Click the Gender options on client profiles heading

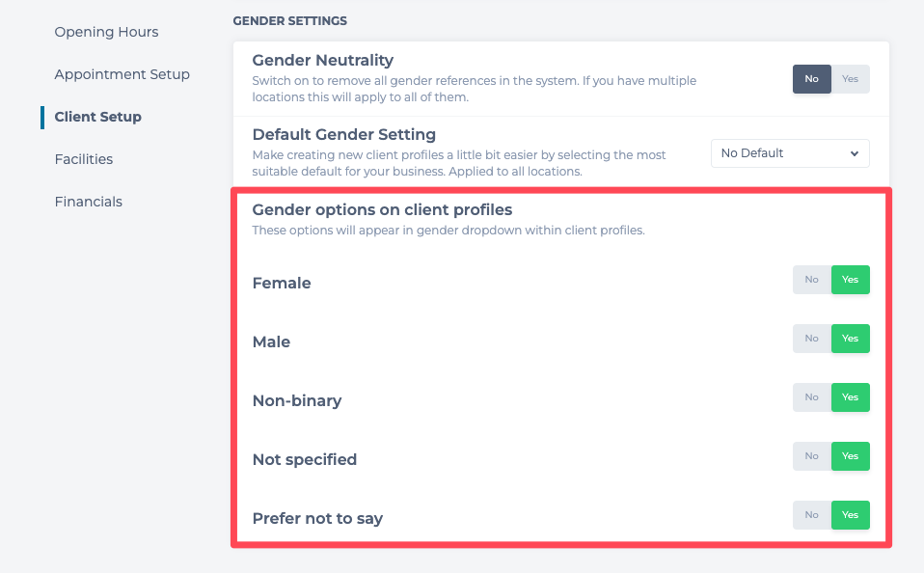tap(382, 209)
